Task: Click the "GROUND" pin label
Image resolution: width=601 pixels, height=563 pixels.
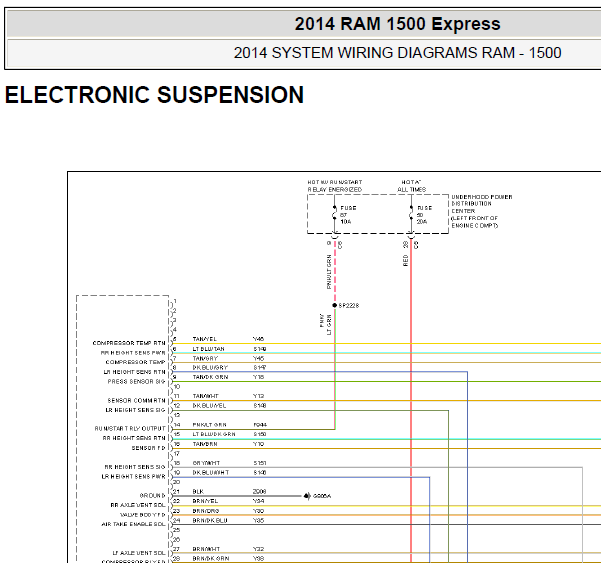Action: [153, 496]
